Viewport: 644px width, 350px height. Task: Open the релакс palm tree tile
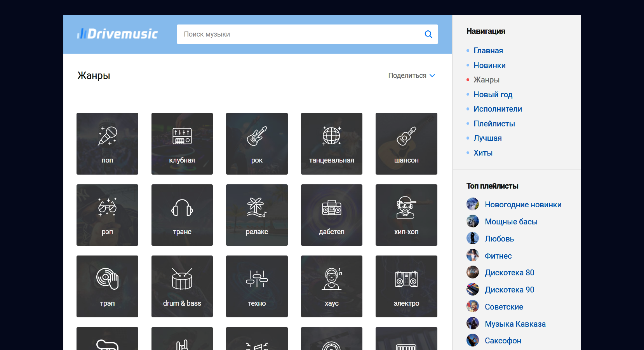tap(257, 215)
